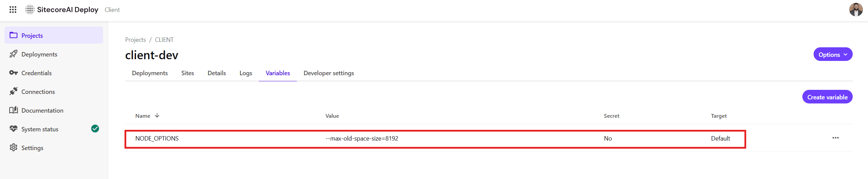The image size is (868, 179).
Task: Click the Settings gear icon
Action: [14, 148]
